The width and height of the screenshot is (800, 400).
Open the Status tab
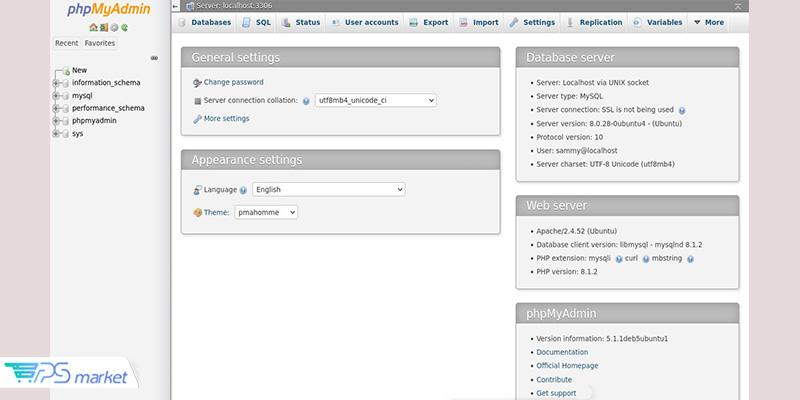click(301, 22)
